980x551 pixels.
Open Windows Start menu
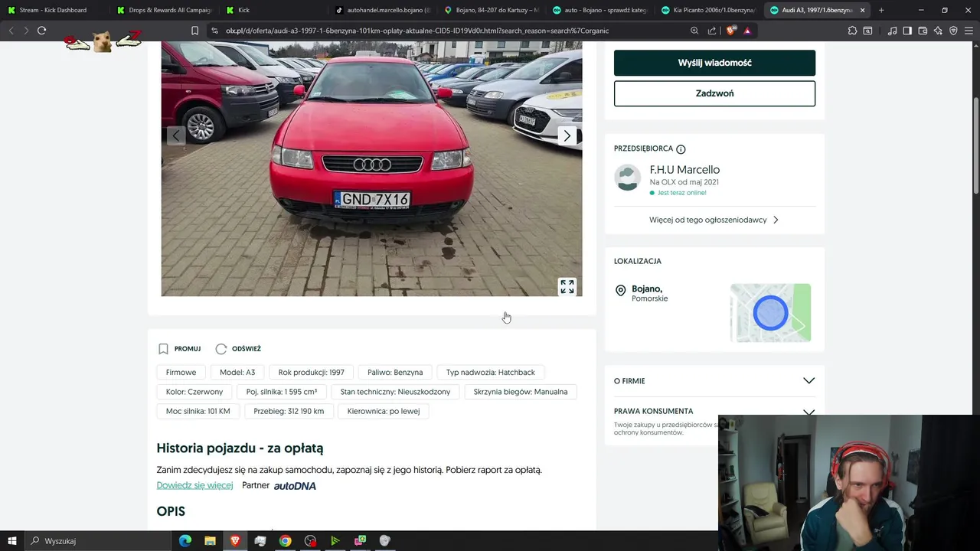point(12,541)
